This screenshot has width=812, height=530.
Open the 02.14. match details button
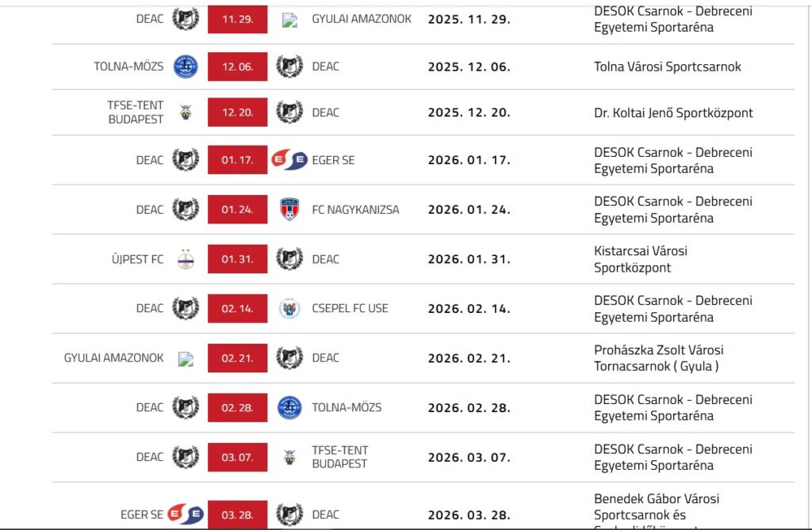coord(237,308)
